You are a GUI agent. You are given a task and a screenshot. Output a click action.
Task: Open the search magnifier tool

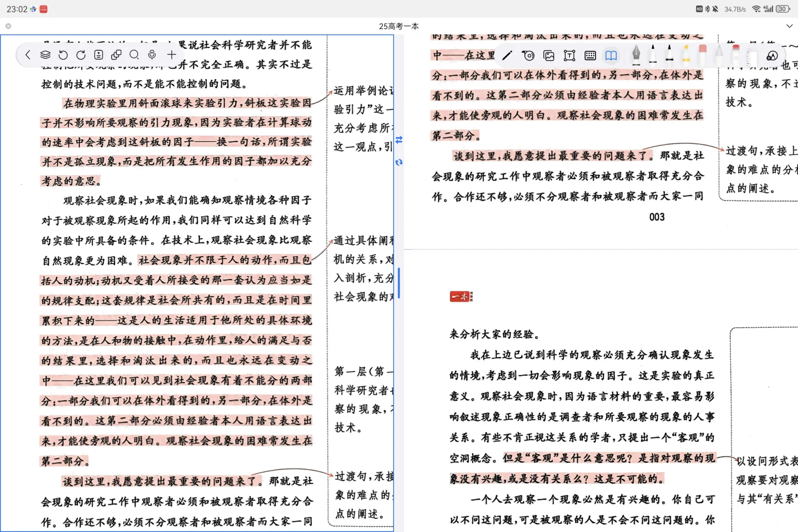134,55
